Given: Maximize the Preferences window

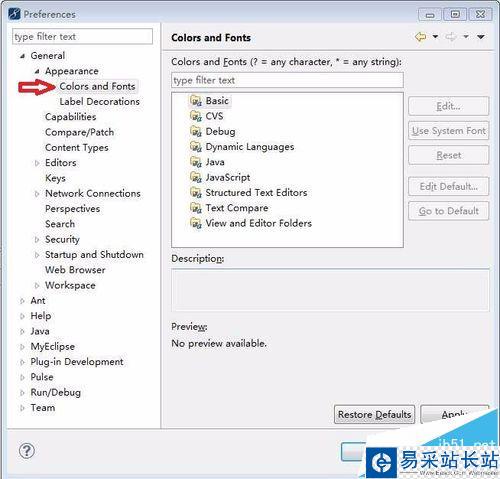Looking at the screenshot, I should (455, 15).
